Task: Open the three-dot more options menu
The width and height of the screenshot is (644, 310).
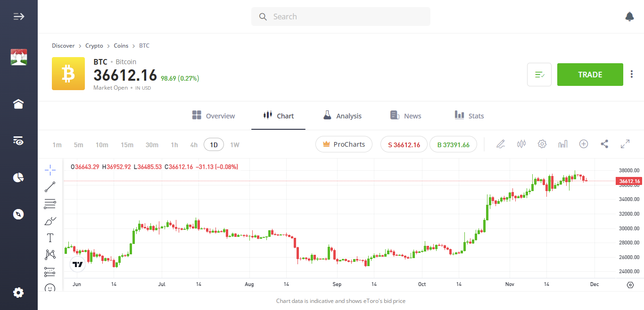Action: tap(631, 74)
